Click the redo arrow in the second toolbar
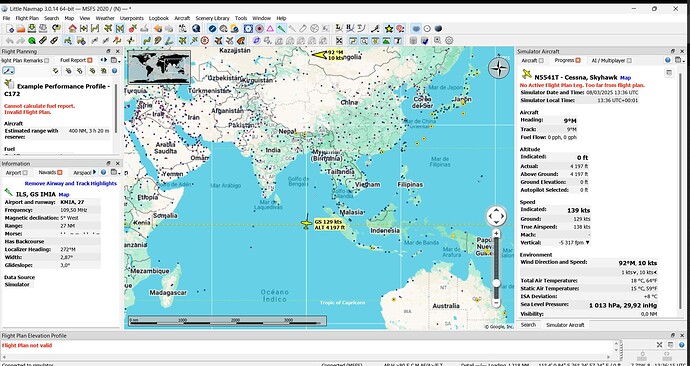Screen dimensions: 690x366 (21, 40)
